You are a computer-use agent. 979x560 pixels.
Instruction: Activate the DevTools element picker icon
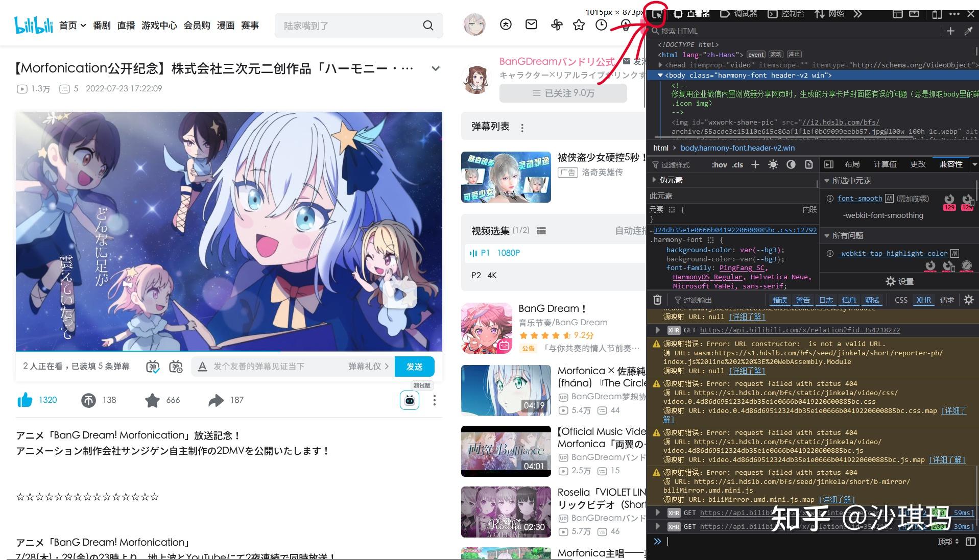point(657,14)
